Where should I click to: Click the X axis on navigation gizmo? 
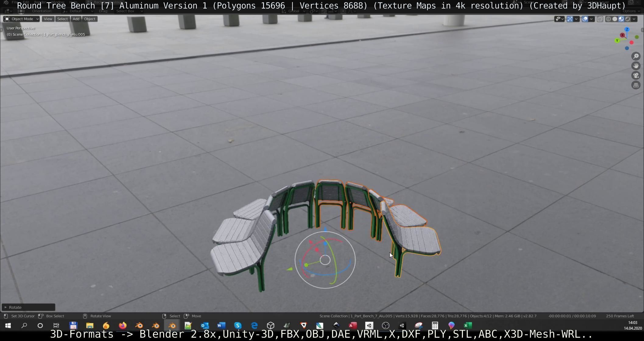point(622,35)
